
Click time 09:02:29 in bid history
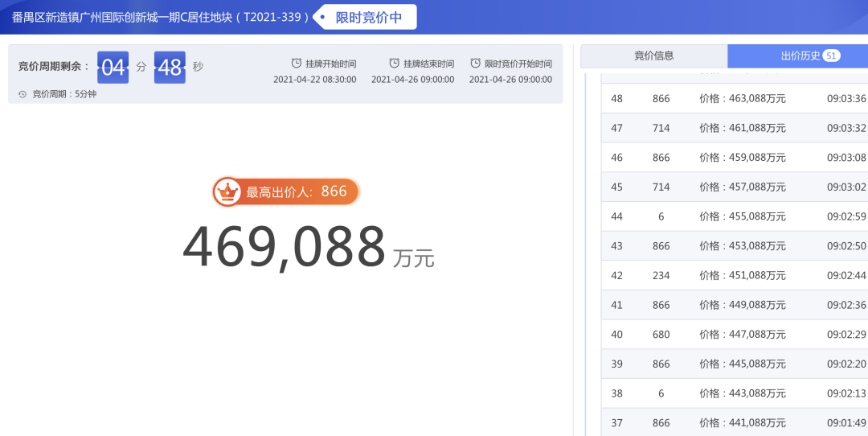(846, 335)
